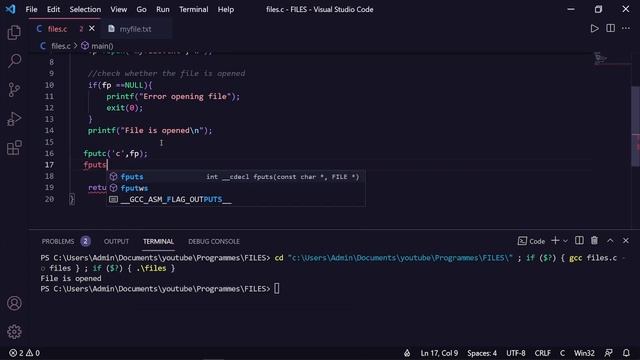Open the Search view in activity bar
The height and width of the screenshot is (360, 640).
(14, 61)
